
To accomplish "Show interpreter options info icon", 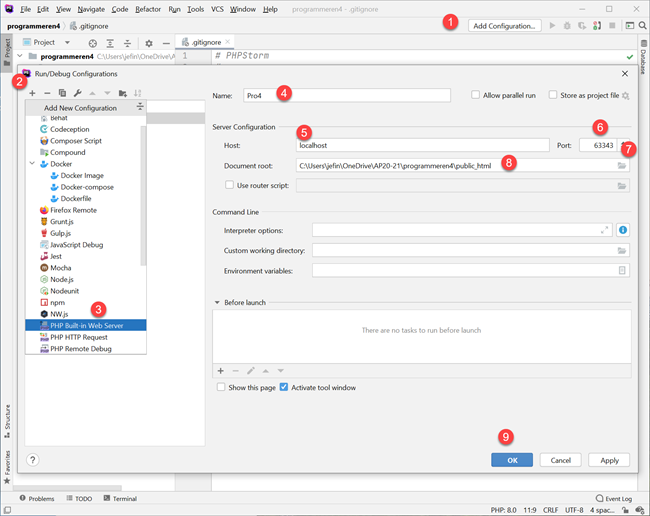I will [x=623, y=230].
